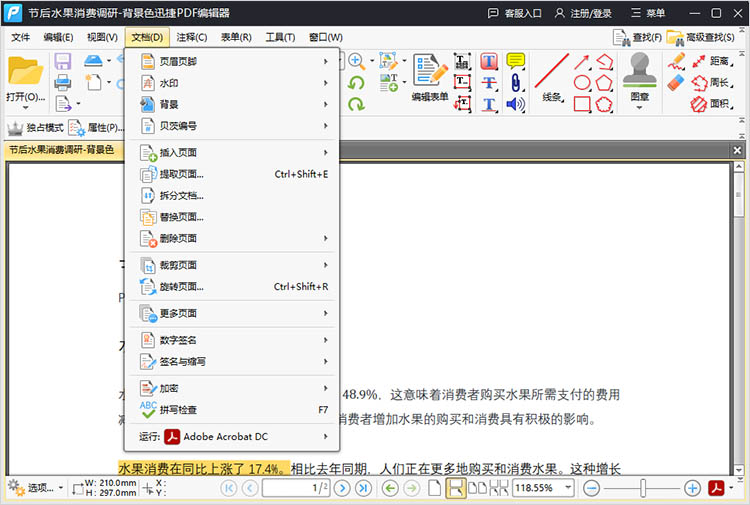Expand 数字签名 submenu
The width and height of the screenshot is (750, 505).
click(232, 340)
